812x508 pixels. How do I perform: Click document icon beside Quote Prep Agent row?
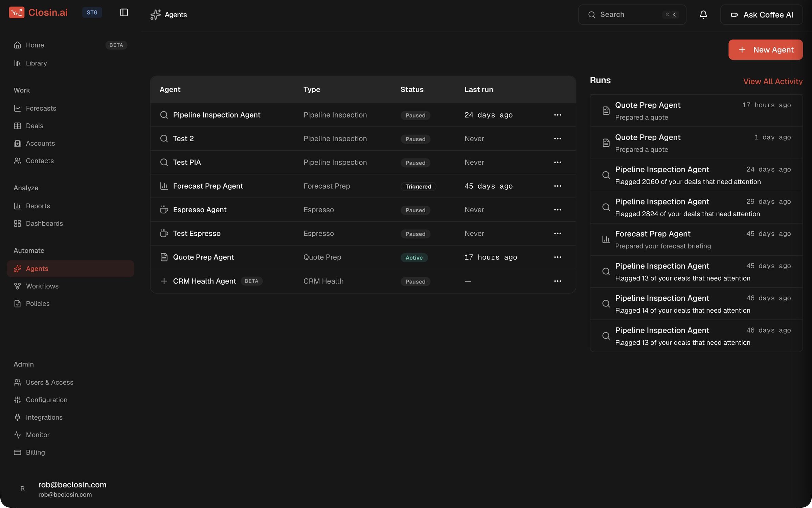(164, 257)
